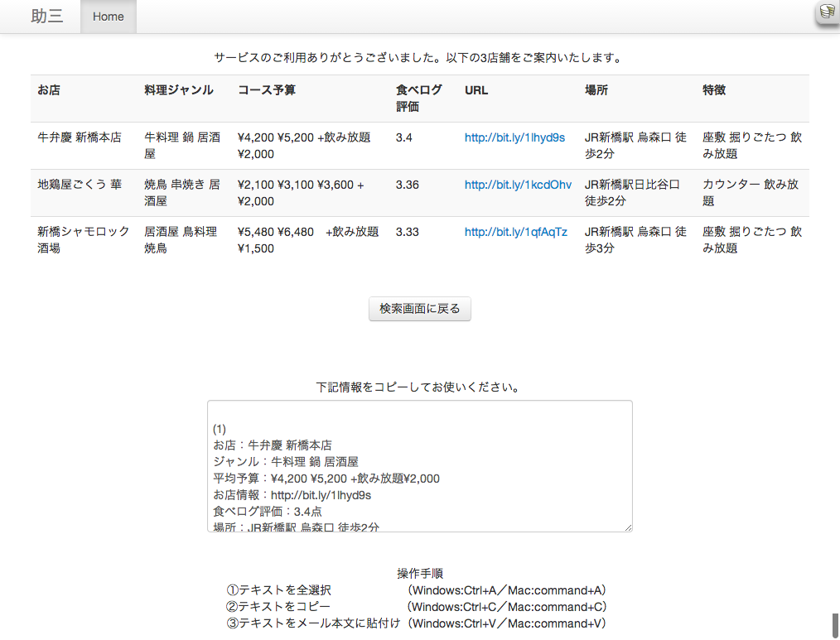
Task: Click location JR新橋駅 烏森口 徒歩2分 in table
Action: (x=635, y=146)
